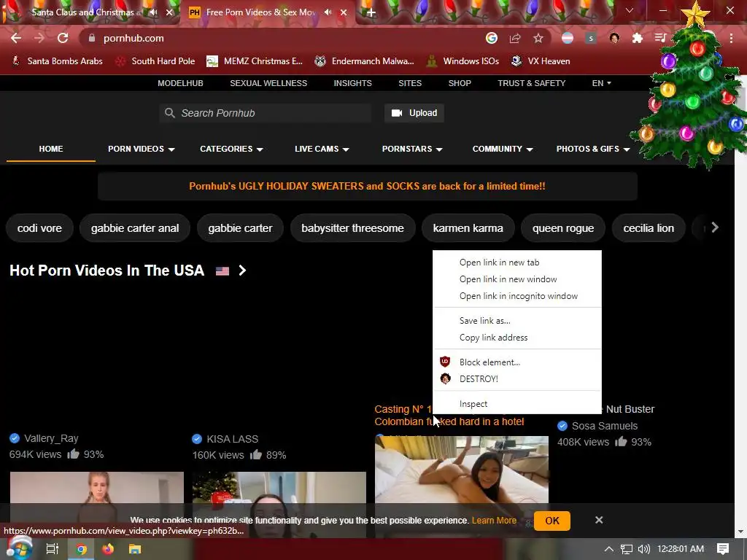
Task: Reload the current page
Action: pos(63,38)
